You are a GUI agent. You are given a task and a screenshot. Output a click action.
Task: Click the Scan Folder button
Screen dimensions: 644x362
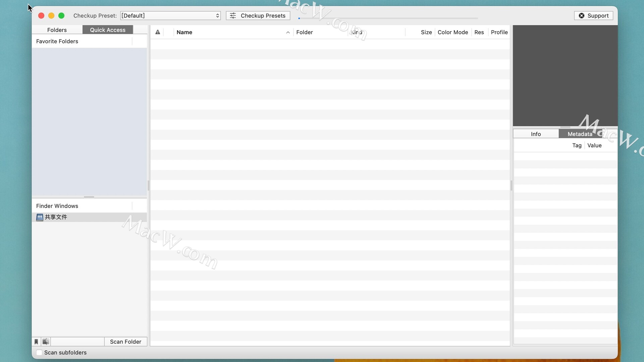click(126, 342)
